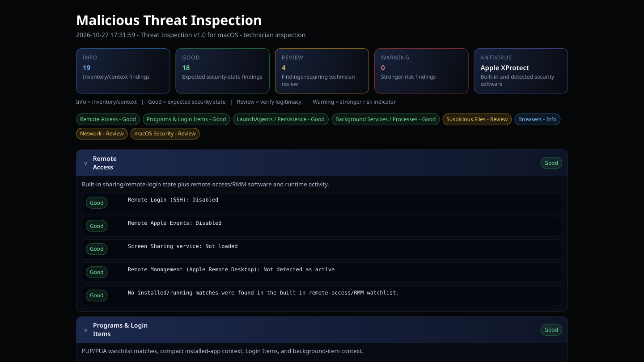This screenshot has height=362, width=644.
Task: Select the INFO summary card showing 19
Action: tap(123, 71)
